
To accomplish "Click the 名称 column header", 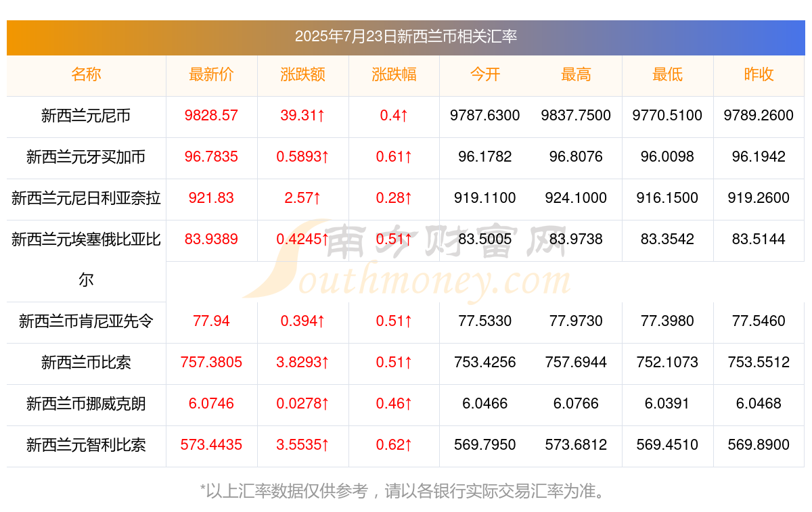I will pyautogui.click(x=86, y=74).
